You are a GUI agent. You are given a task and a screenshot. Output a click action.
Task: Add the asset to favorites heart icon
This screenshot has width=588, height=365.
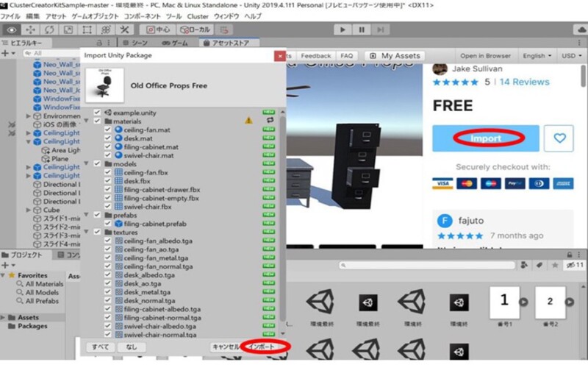(x=559, y=138)
